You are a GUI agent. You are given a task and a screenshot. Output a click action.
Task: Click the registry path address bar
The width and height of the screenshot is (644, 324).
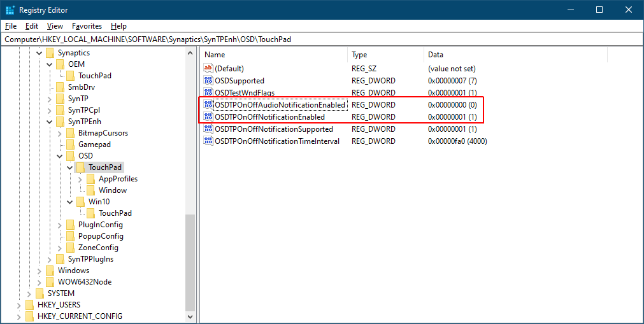tap(322, 39)
